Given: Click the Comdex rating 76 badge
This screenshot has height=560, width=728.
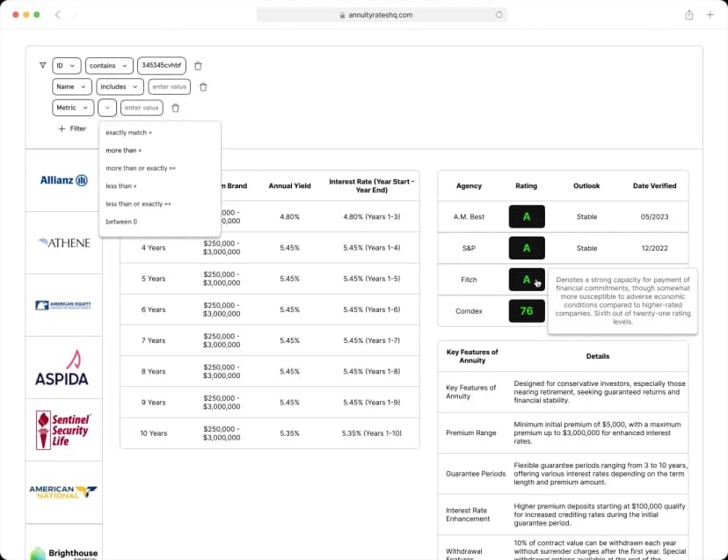Looking at the screenshot, I should pyautogui.click(x=527, y=310).
